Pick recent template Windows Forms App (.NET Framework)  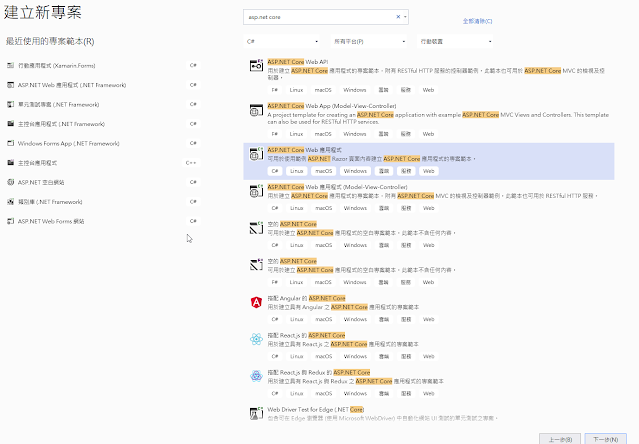68,143
